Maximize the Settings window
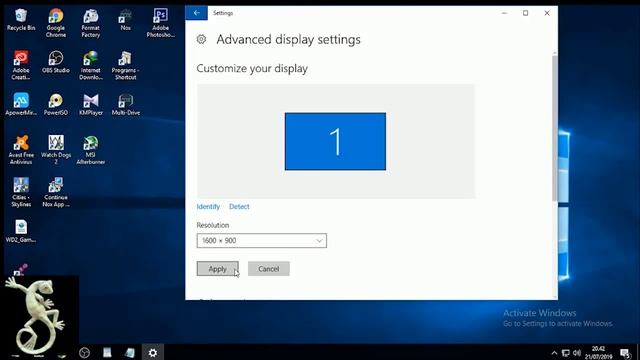 [x=526, y=13]
